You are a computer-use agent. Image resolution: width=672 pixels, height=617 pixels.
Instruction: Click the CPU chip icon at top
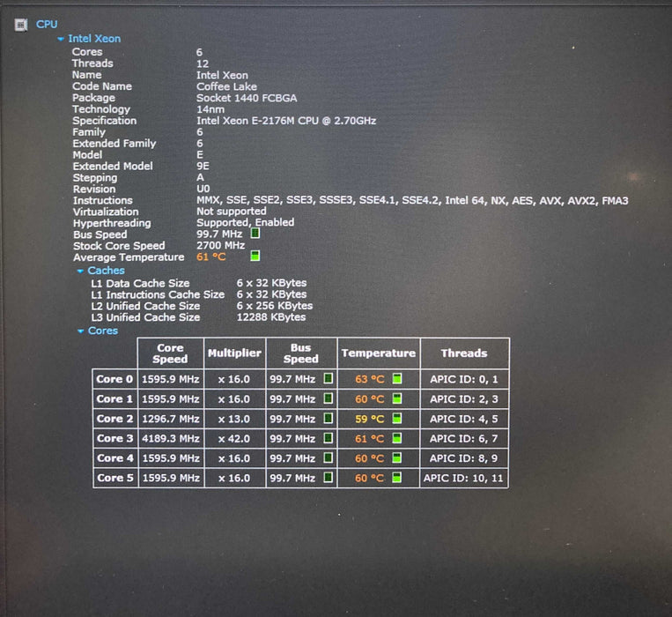pos(21,25)
